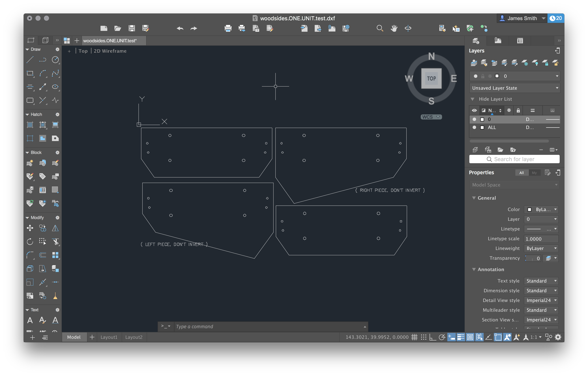Switch to the Layout2 tab
This screenshot has height=376, width=588.
[x=134, y=337]
